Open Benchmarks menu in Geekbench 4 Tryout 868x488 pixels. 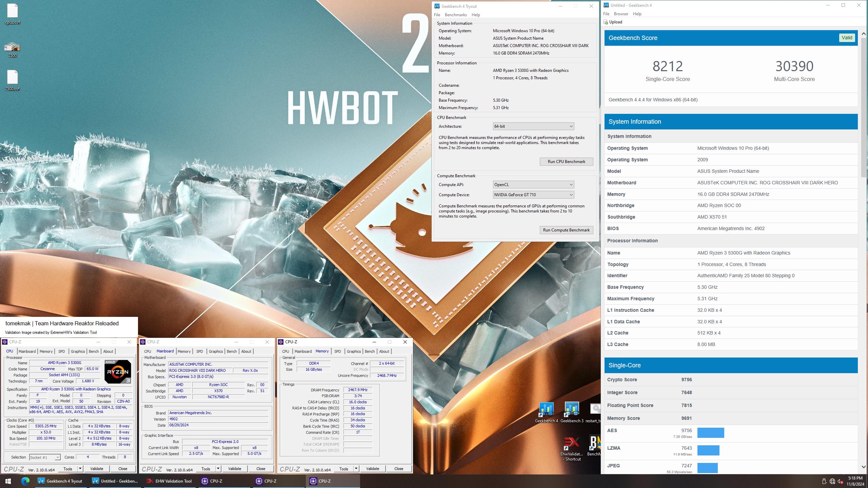(x=456, y=15)
